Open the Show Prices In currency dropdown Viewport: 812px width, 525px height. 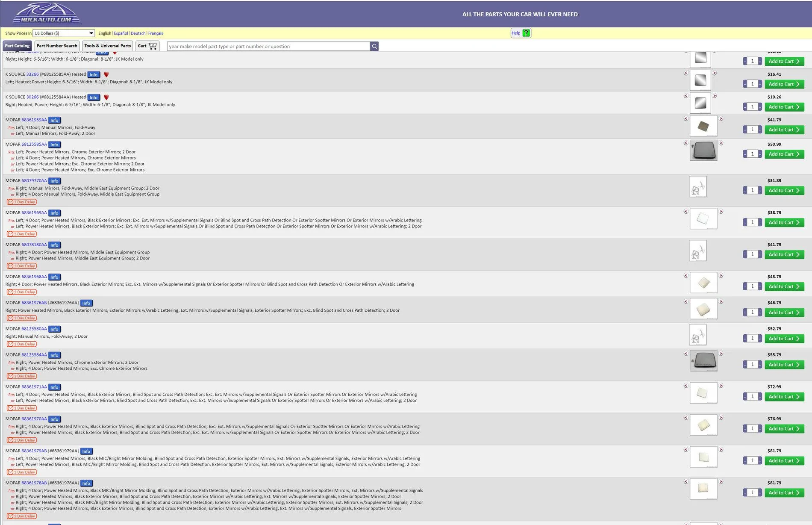click(64, 33)
